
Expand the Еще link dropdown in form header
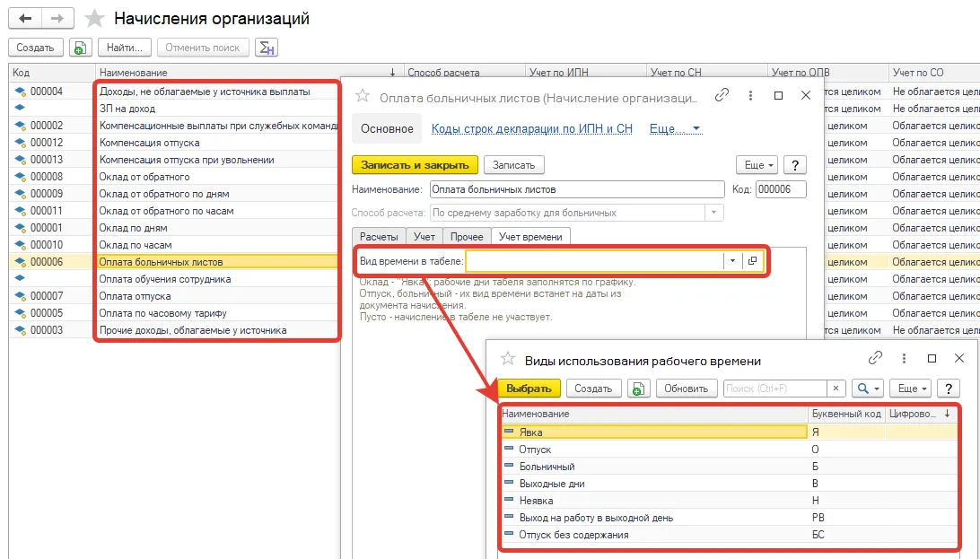675,128
